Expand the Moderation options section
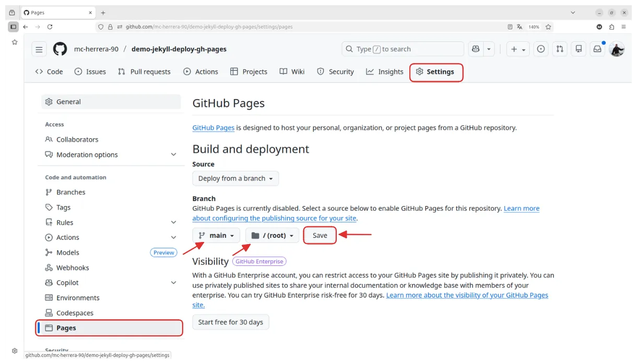 (x=173, y=154)
